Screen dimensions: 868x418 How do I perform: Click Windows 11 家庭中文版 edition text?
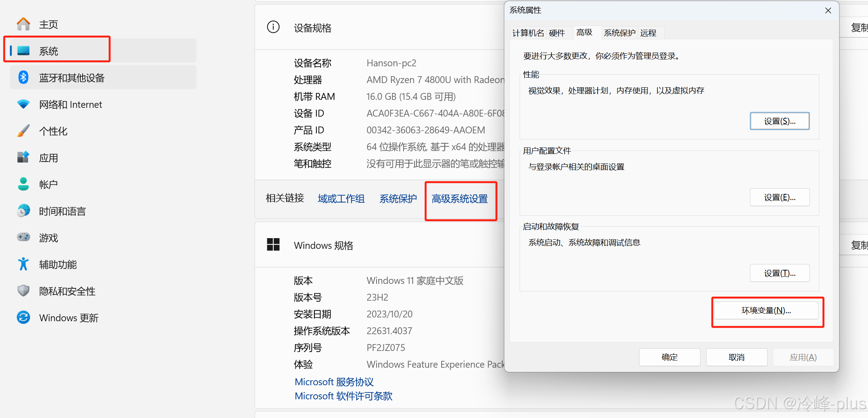click(x=415, y=280)
